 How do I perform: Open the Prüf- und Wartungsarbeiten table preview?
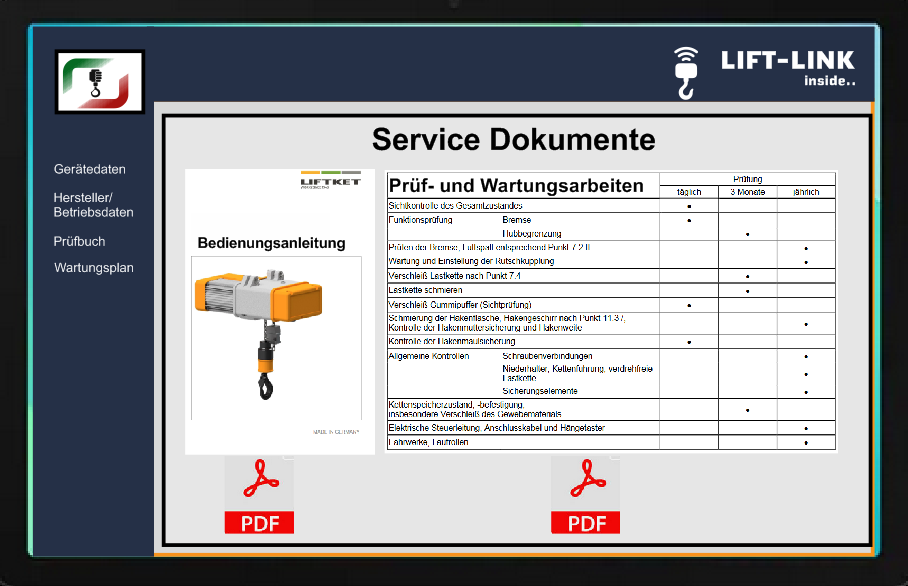point(611,310)
